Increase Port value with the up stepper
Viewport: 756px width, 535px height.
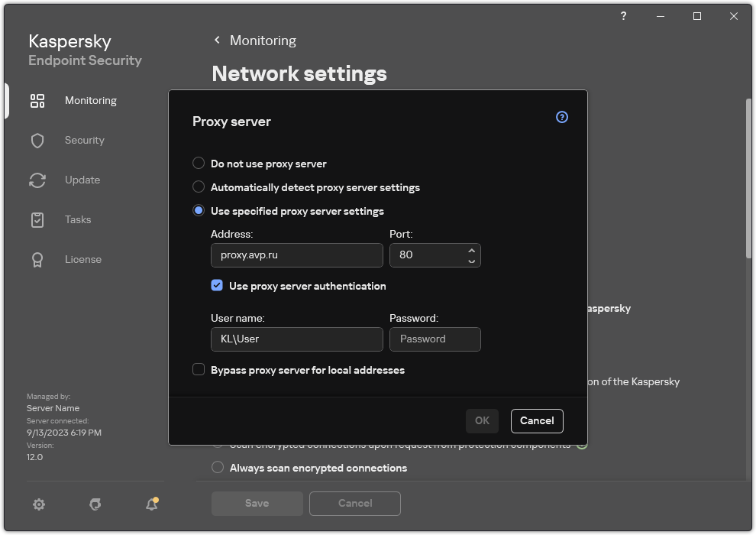(472, 251)
